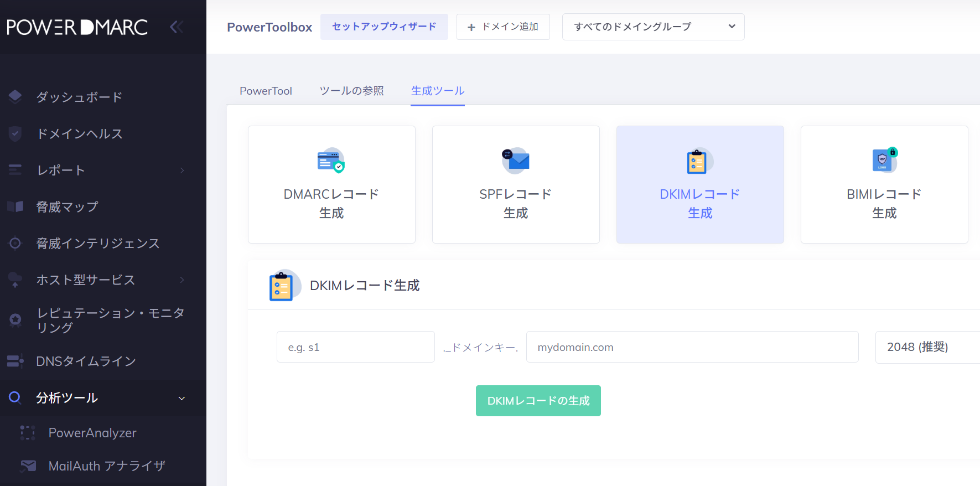Click the threat map icon
Screen dimensions: 980x486
coord(15,206)
